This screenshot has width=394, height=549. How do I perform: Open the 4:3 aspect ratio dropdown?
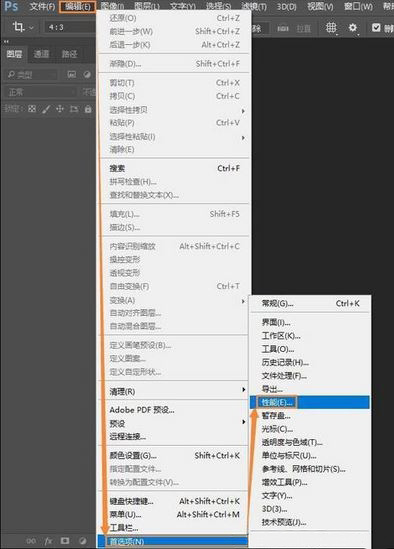(x=70, y=27)
